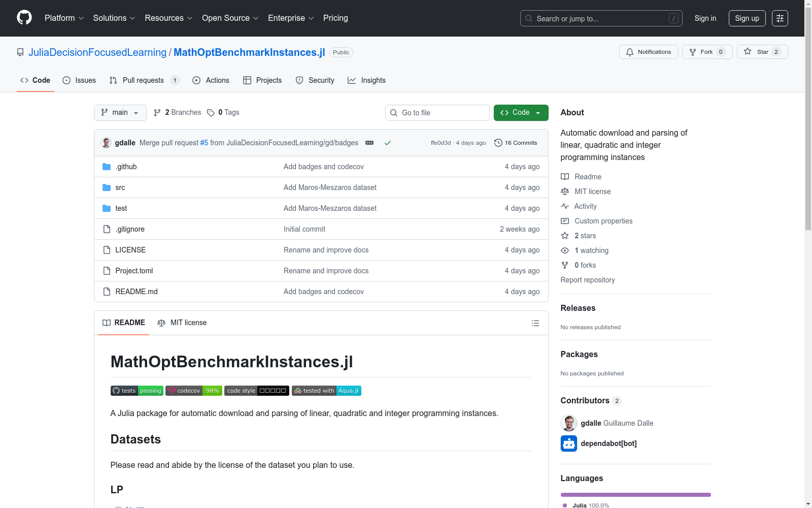Switch to the Actions tab

211,80
